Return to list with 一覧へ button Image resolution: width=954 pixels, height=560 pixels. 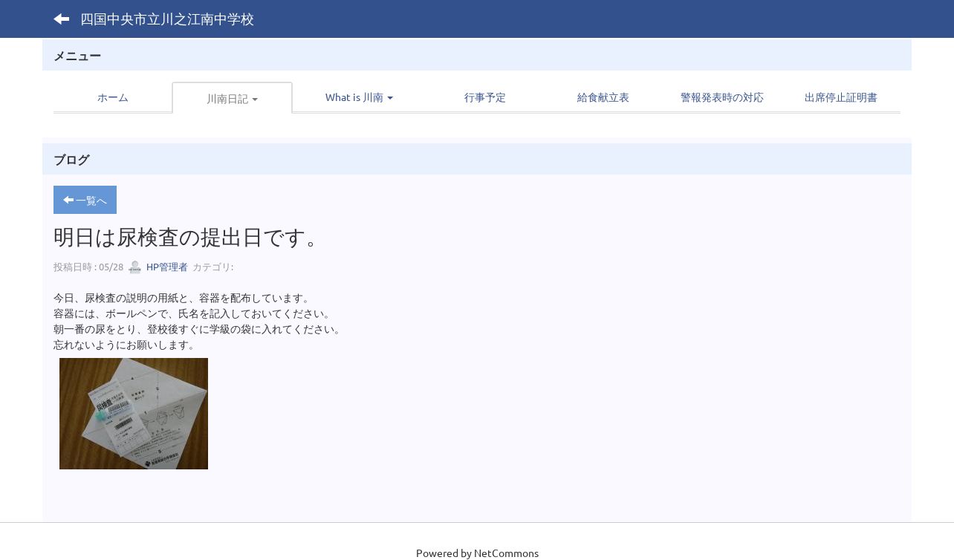point(85,200)
